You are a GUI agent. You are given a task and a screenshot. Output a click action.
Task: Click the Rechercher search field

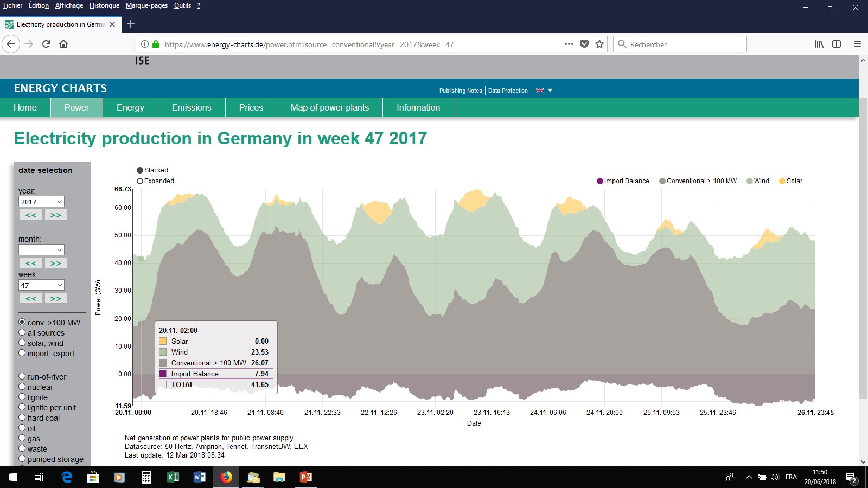680,44
